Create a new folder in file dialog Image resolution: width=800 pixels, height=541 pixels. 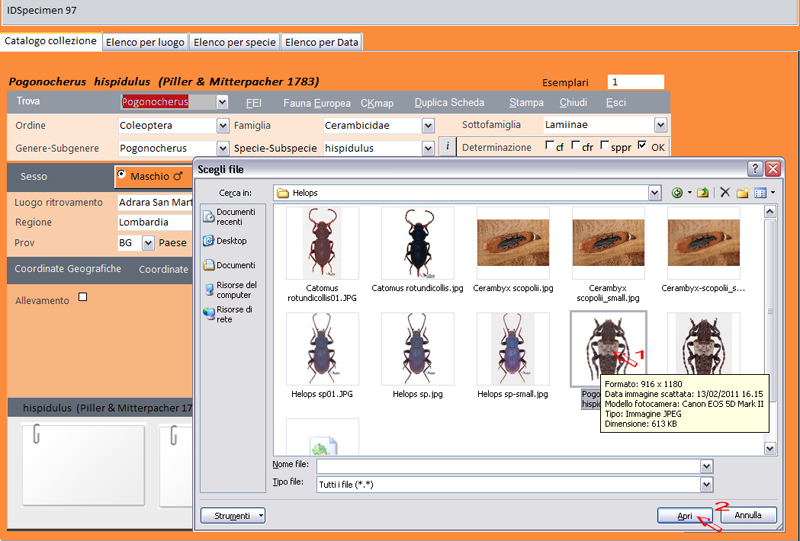(743, 192)
